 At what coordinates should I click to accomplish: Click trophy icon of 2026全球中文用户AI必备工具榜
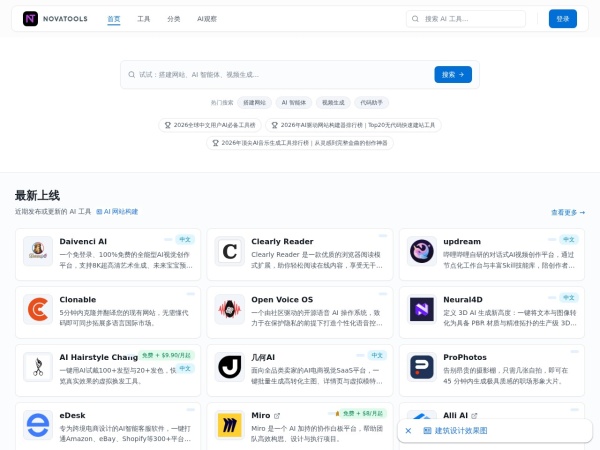[x=168, y=125]
